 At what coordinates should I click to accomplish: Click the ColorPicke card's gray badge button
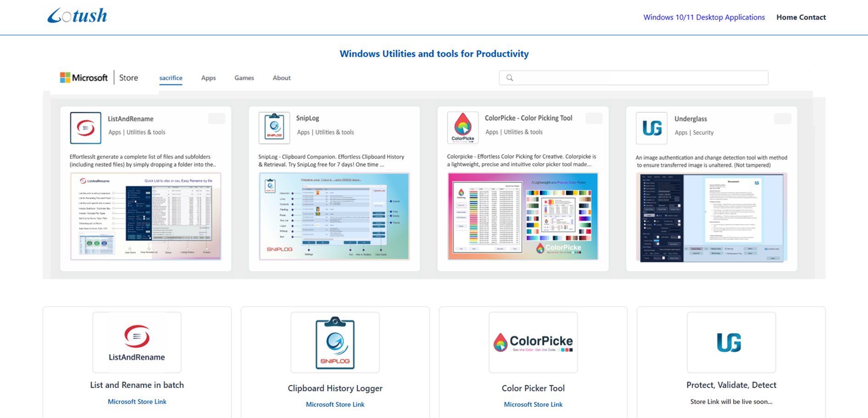[594, 118]
